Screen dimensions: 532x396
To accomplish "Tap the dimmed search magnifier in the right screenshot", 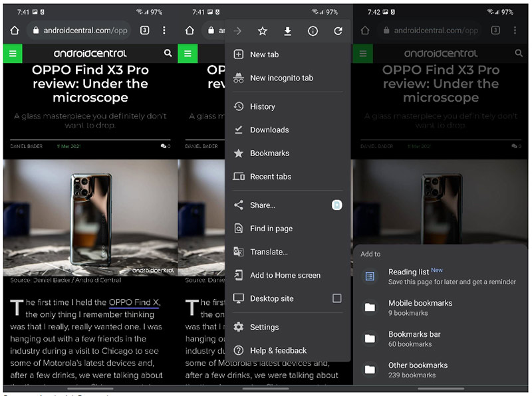I will click(x=519, y=53).
